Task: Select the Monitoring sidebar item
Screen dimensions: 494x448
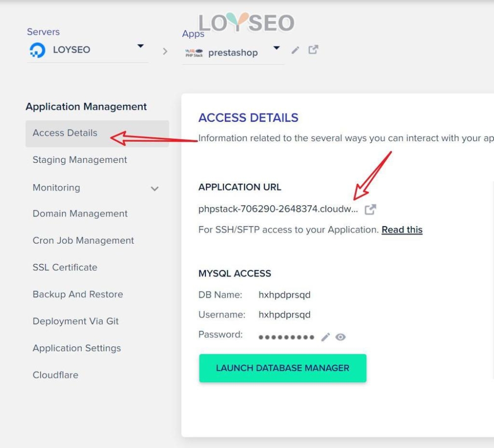Action: [56, 188]
